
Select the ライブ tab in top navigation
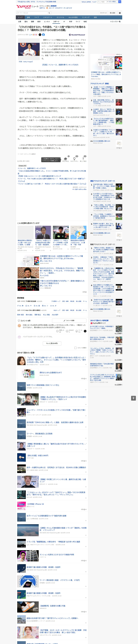(37, 17)
